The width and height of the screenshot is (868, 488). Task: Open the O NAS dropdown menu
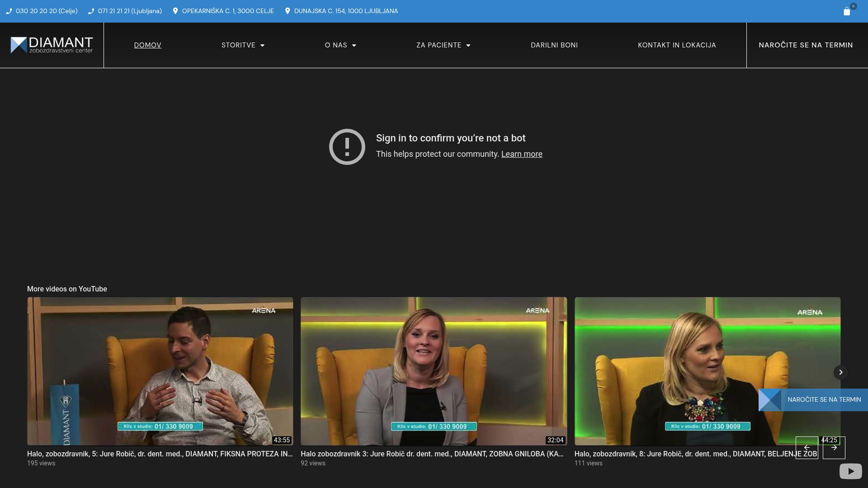(x=340, y=45)
